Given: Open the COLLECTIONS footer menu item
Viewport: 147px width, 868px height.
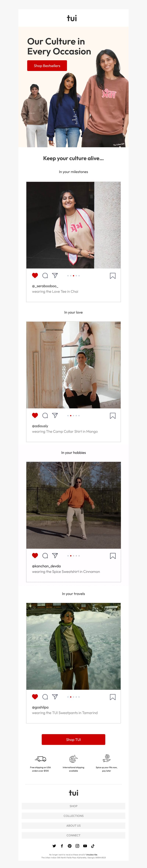Looking at the screenshot, I should (73, 816).
